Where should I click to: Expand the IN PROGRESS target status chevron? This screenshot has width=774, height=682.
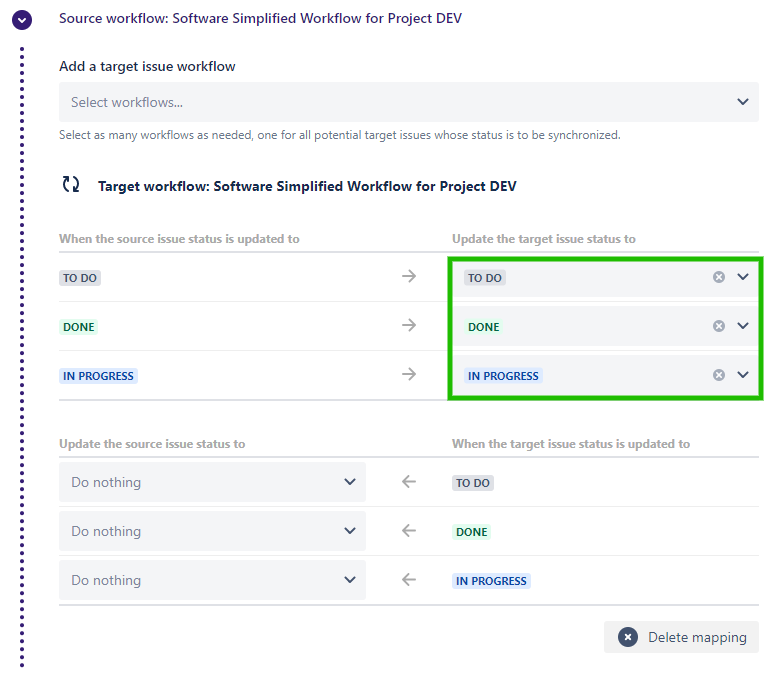(743, 375)
